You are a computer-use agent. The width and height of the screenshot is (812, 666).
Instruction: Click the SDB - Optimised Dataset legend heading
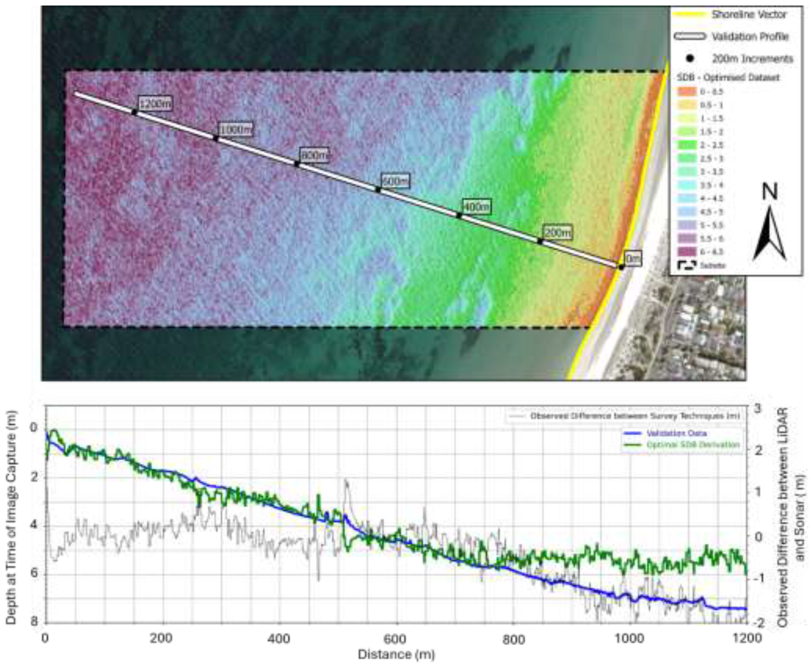[x=728, y=77]
